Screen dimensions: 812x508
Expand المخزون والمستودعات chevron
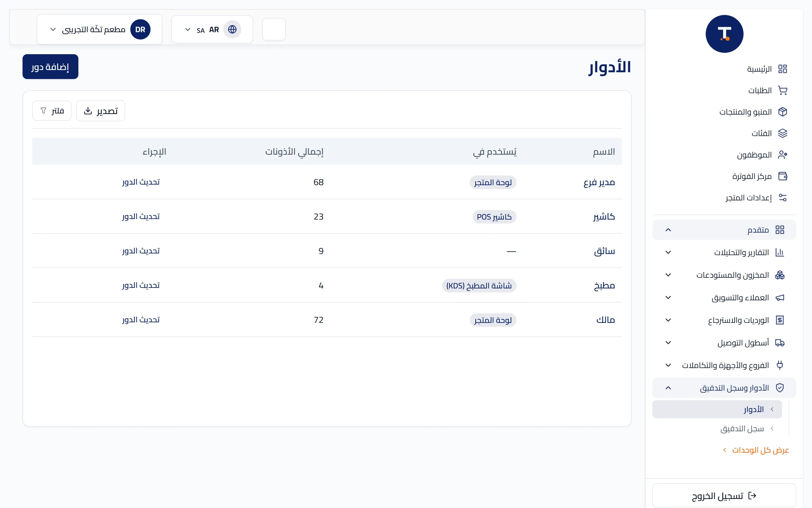[668, 275]
